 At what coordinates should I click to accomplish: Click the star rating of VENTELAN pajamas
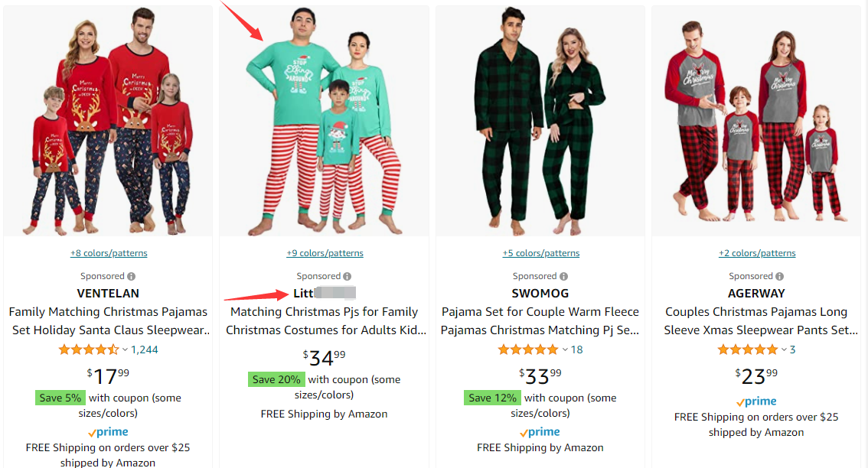[x=89, y=350]
